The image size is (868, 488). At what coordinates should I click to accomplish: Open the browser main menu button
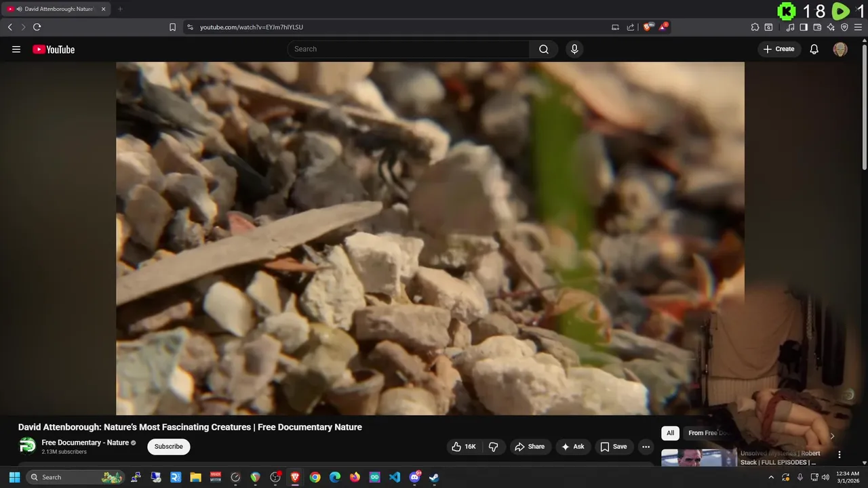pos(859,27)
